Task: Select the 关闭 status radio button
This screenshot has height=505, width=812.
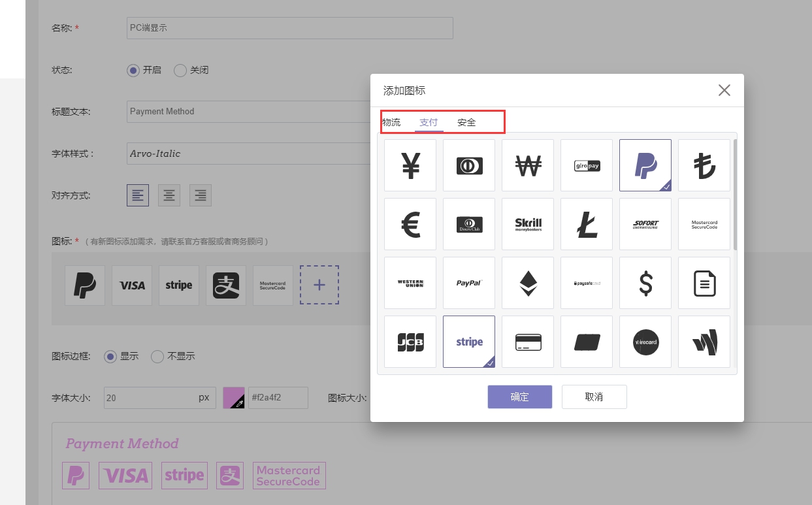Action: pyautogui.click(x=180, y=71)
